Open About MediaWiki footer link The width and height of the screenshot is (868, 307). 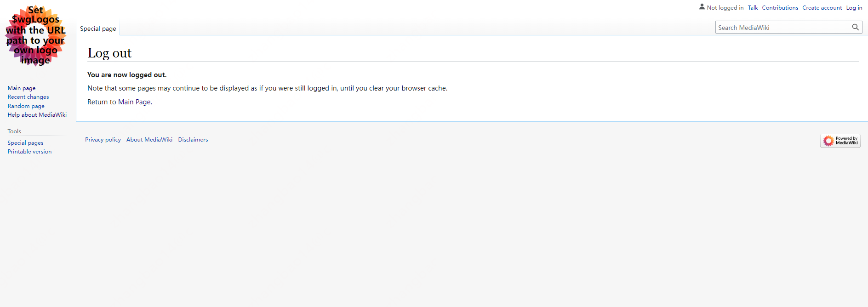coord(149,140)
